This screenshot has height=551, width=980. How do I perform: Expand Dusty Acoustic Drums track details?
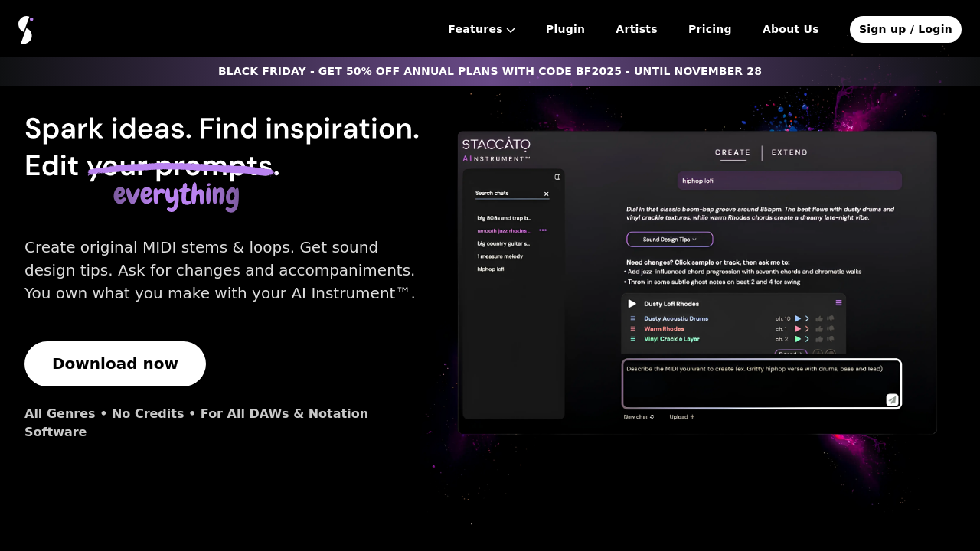pos(807,318)
